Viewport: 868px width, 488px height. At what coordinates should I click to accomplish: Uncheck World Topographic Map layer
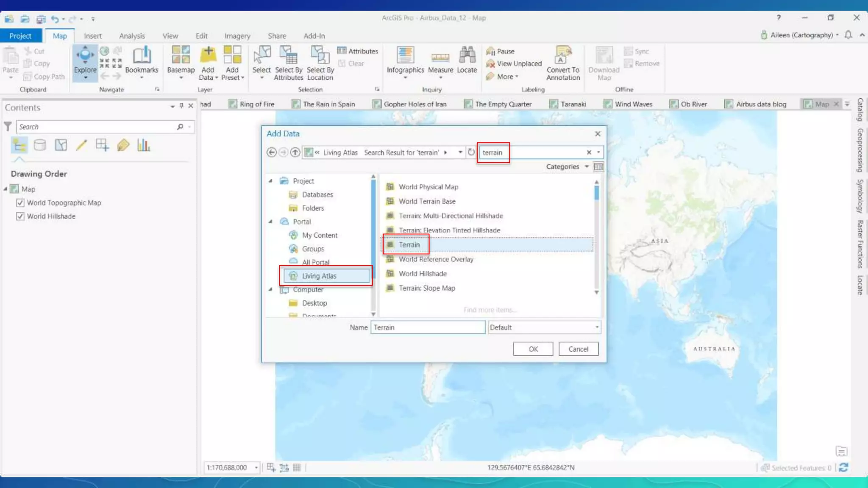click(20, 202)
